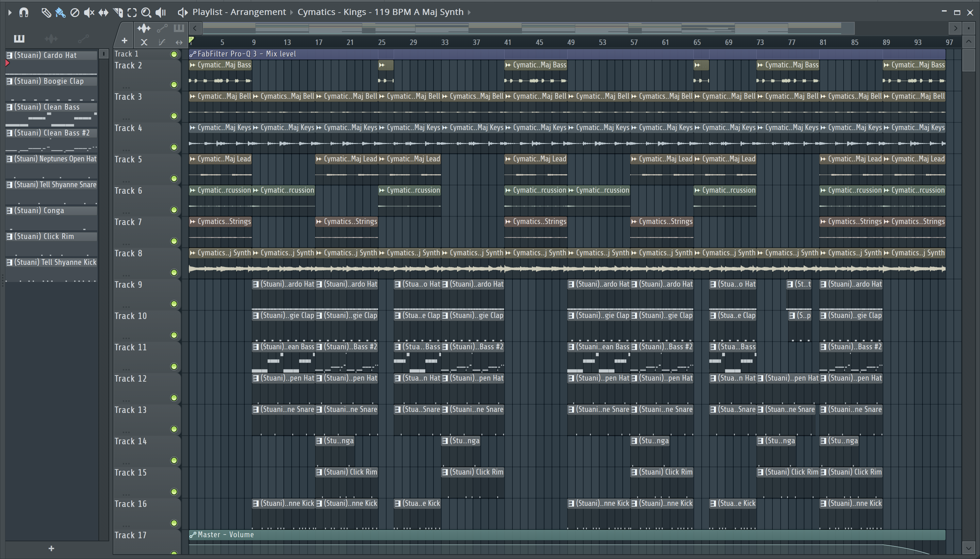Select the Draw pencil tool

[x=46, y=13]
